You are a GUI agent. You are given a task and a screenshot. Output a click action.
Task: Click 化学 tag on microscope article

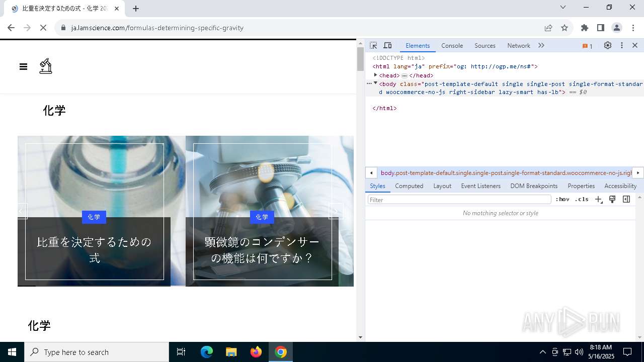point(262,217)
